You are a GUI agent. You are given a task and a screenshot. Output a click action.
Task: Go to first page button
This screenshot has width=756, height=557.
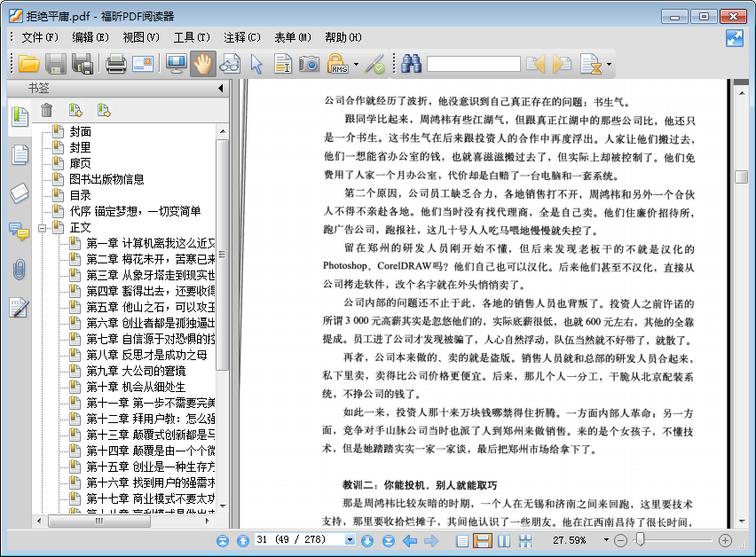(x=222, y=541)
